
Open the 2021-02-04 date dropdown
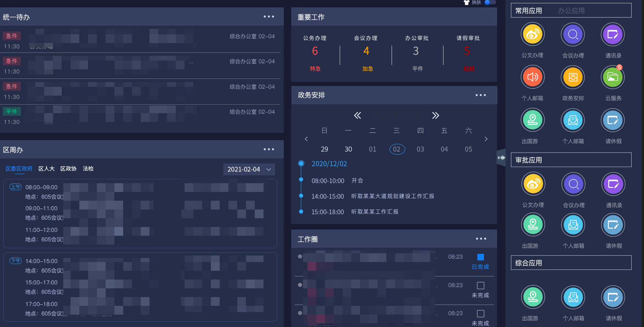(x=249, y=169)
